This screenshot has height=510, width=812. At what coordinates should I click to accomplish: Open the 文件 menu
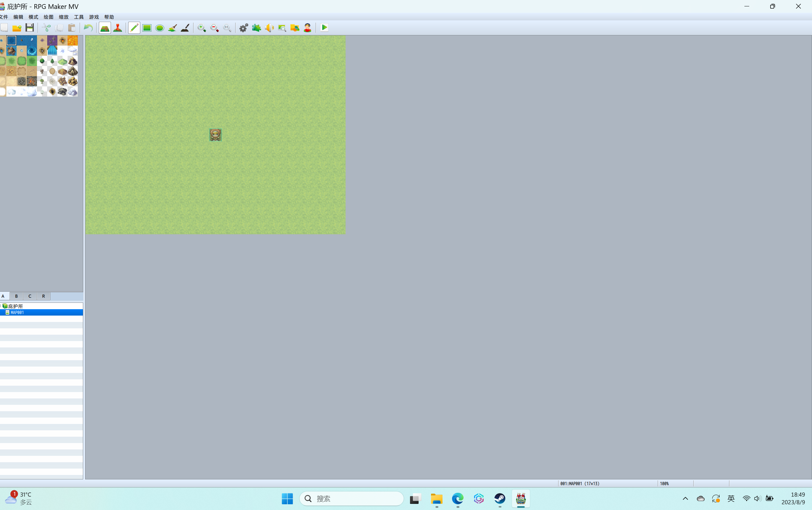click(4, 17)
